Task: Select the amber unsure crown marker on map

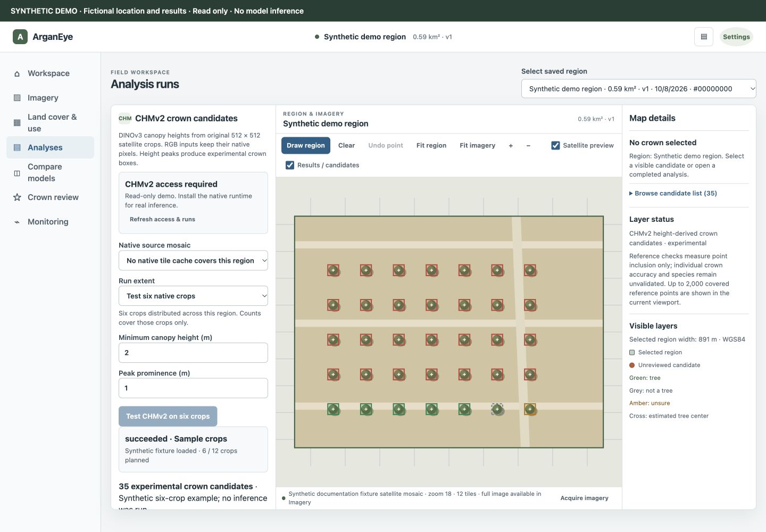Action: (x=530, y=409)
